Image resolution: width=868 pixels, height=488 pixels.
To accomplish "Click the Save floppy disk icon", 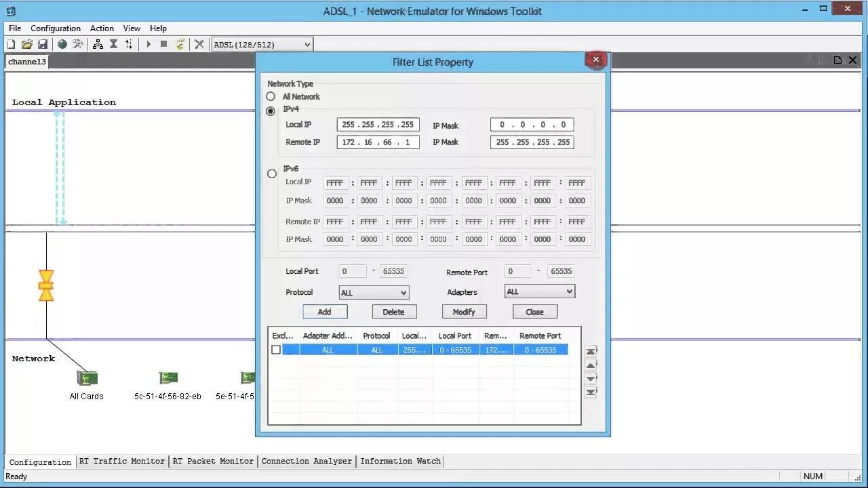I will click(42, 44).
